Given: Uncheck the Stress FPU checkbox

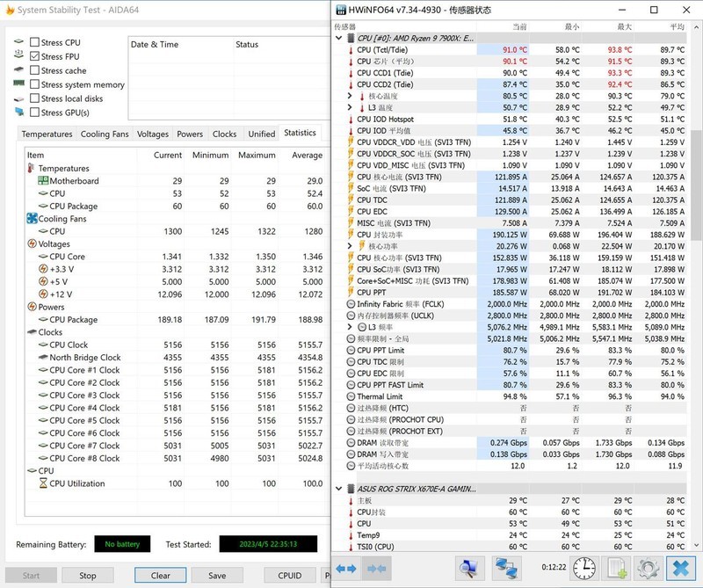Looking at the screenshot, I should [34, 56].
